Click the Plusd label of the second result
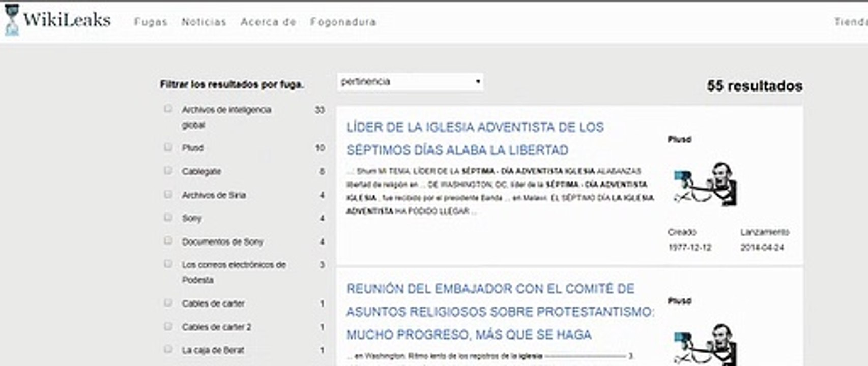This screenshot has height=366, width=868. 679,300
